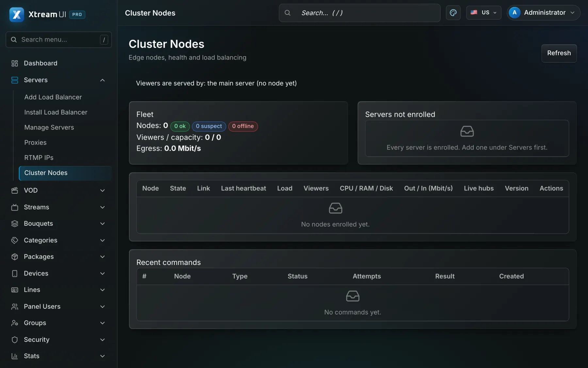Expand the Streams menu chevron
Screen dimensions: 588x368
[102, 207]
